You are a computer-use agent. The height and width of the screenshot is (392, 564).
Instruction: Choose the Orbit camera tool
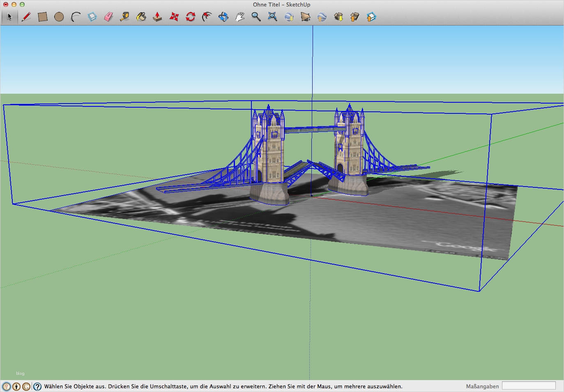point(223,17)
